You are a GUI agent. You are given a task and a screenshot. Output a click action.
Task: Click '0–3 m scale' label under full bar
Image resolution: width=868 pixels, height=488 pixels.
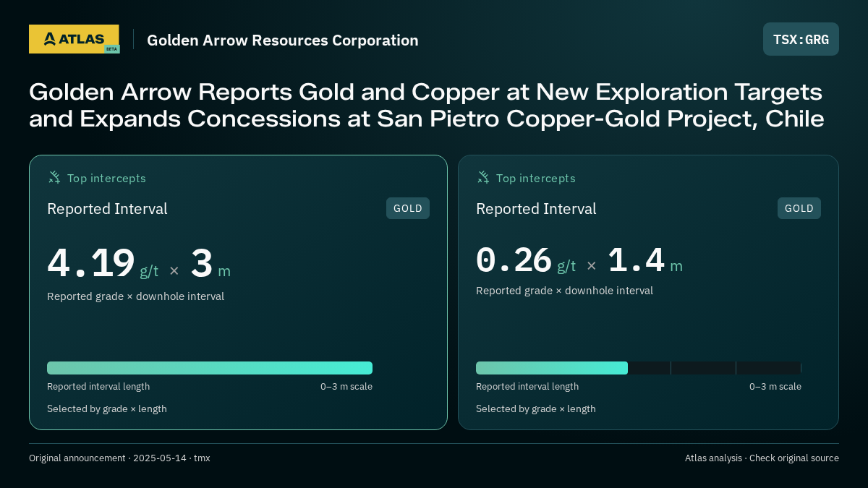pos(346,386)
